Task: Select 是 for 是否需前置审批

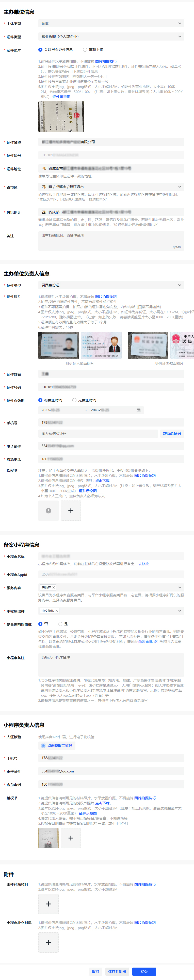Action: [60, 624]
